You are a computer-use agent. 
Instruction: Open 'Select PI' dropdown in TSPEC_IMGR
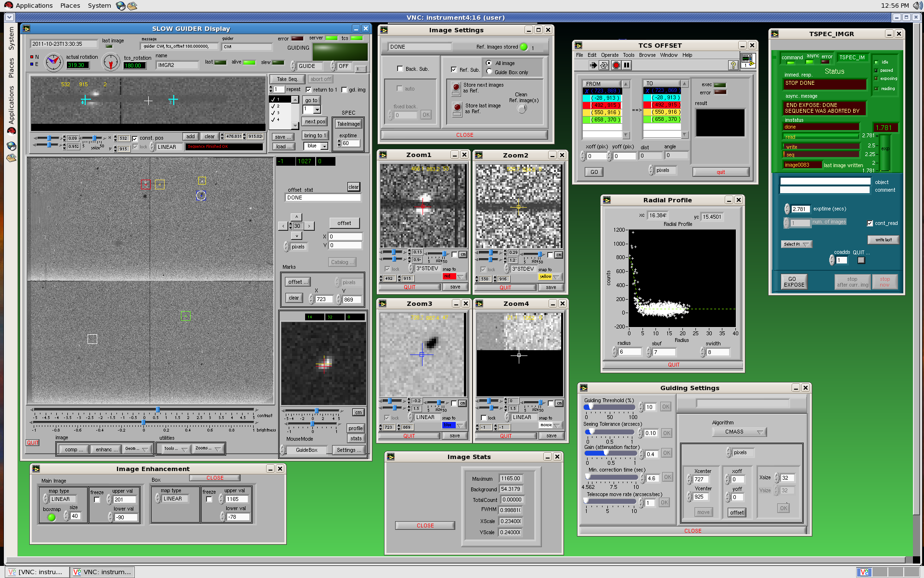[796, 244]
